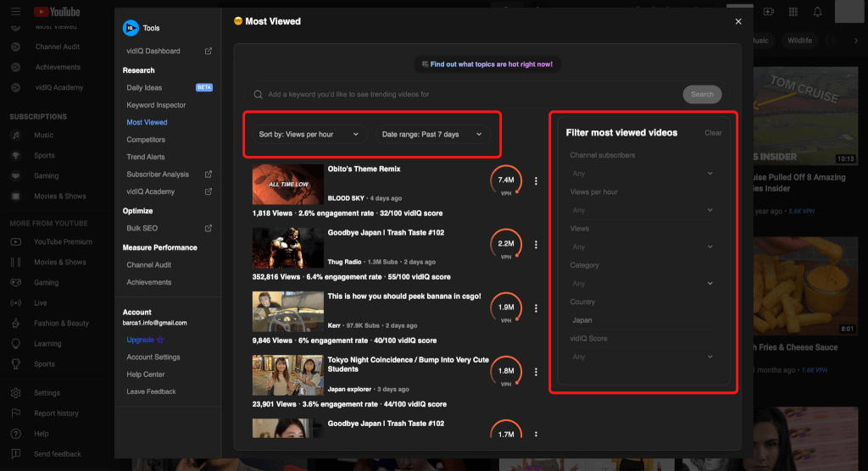The height and width of the screenshot is (471, 868).
Task: Open Bulk SEO external link icon
Action: pyautogui.click(x=209, y=229)
